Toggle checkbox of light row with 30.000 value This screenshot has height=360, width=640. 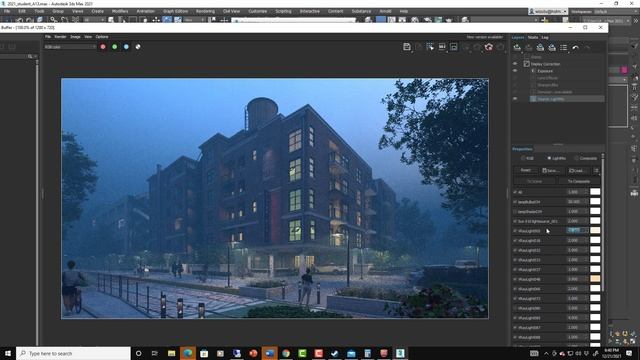point(515,202)
